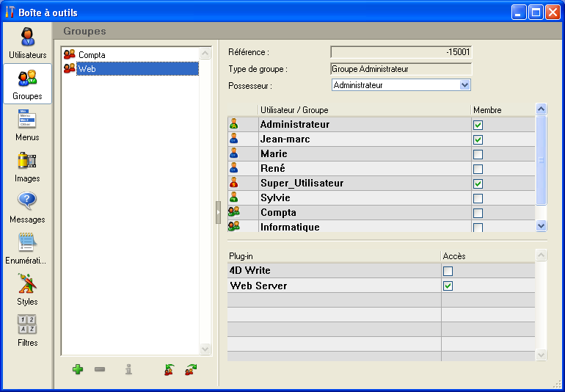Go to the Messages section
The width and height of the screenshot is (565, 392).
point(27,207)
